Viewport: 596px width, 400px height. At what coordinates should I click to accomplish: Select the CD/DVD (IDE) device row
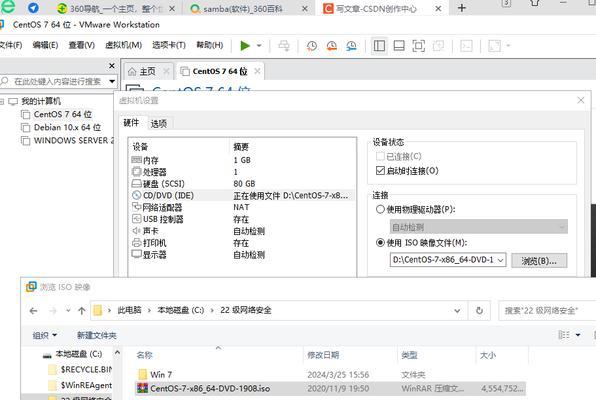click(242, 195)
